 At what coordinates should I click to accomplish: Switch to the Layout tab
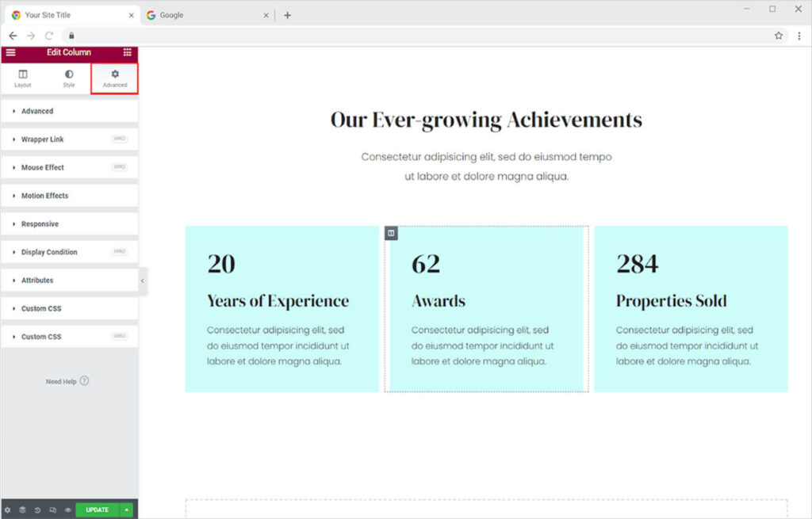23,78
